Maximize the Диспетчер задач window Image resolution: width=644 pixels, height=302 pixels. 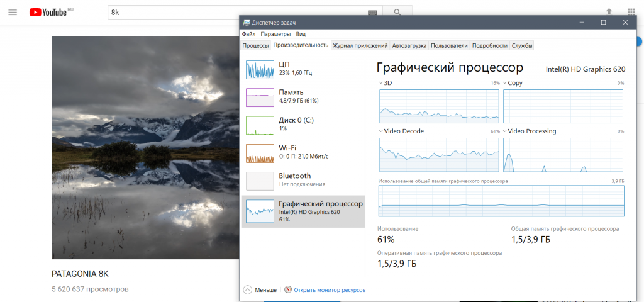click(603, 23)
